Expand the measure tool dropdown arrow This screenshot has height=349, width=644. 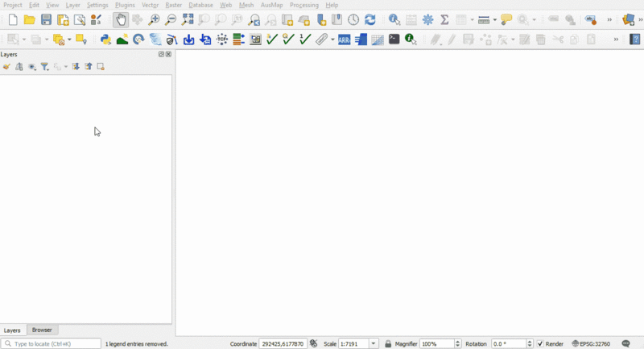[x=493, y=20]
